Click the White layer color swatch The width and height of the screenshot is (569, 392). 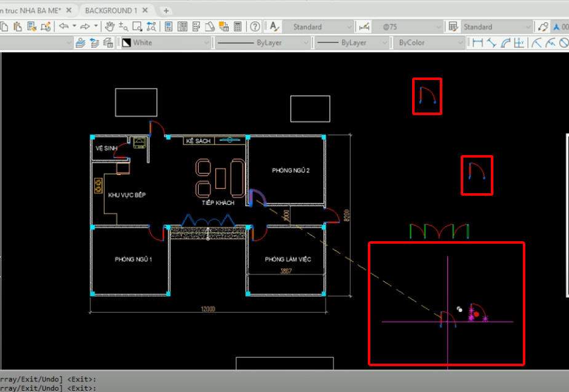point(127,41)
